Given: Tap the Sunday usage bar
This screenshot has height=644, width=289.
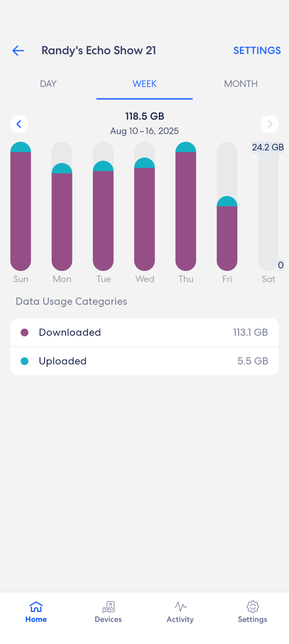Looking at the screenshot, I should point(21,206).
